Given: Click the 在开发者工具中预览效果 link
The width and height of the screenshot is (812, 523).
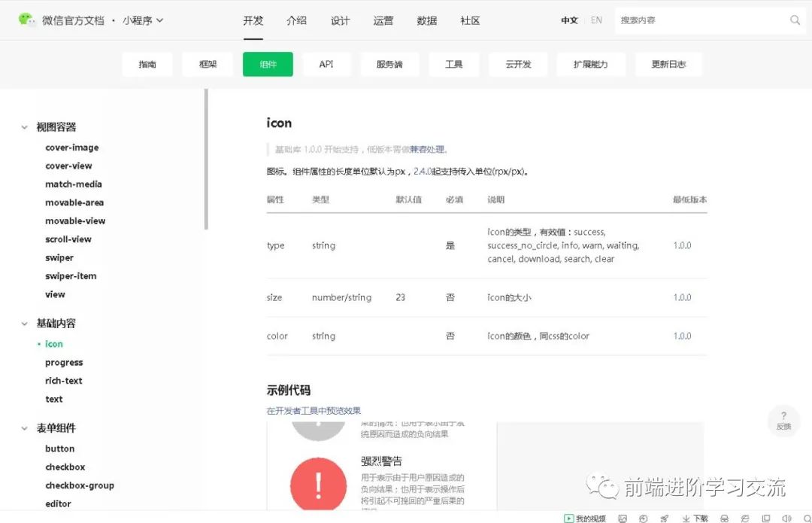Looking at the screenshot, I should point(314,411).
